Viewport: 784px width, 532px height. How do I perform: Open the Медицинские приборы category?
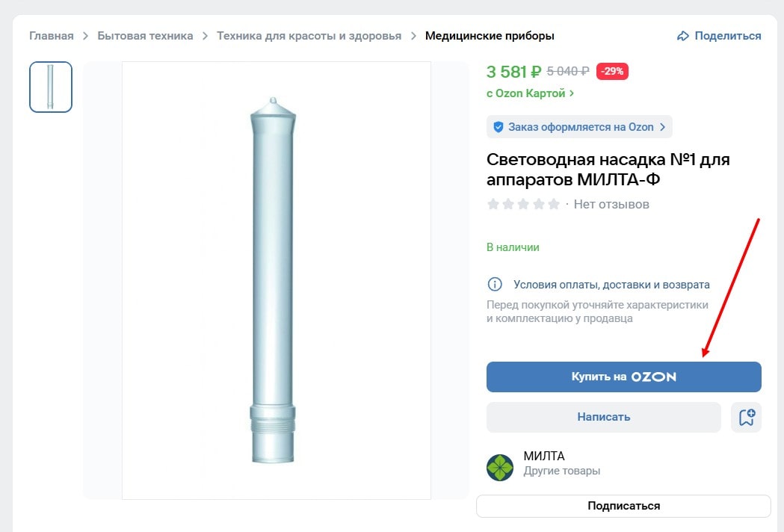(x=490, y=35)
